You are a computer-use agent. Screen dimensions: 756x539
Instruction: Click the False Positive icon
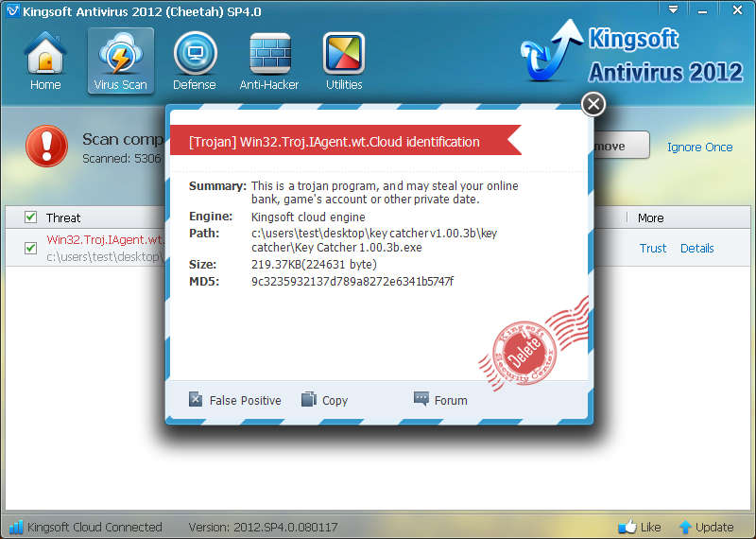click(196, 400)
